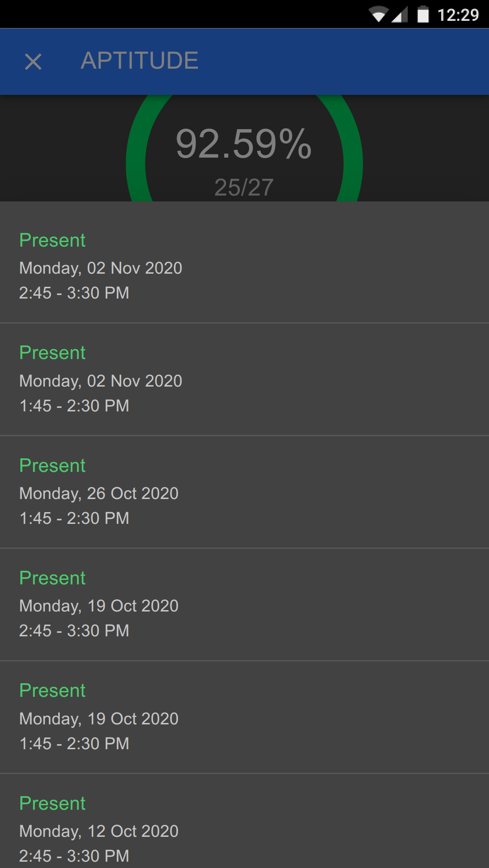Open 19 Oct 1:45 - 2:30 PM entry

pyautogui.click(x=244, y=717)
